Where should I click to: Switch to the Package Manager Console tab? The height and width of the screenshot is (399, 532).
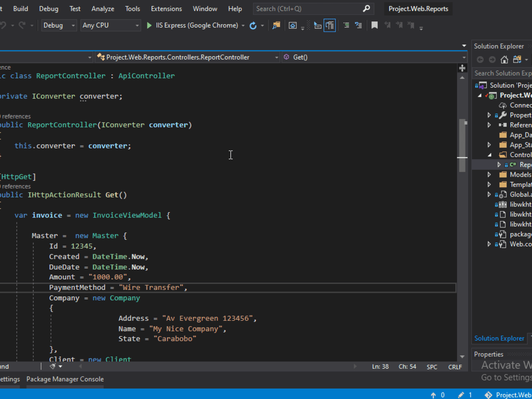[65, 379]
